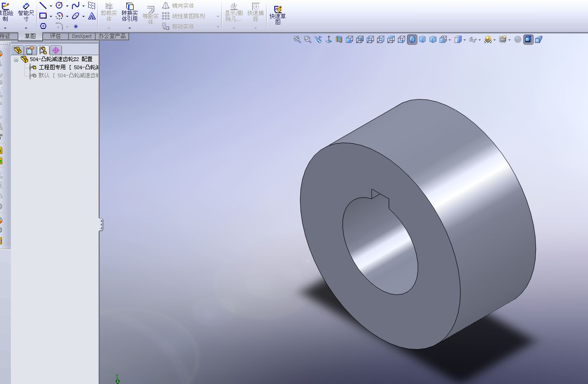Screen dimensions: 588x384
Task: Click the panel collapse handle on the splitter
Action: 101,225
